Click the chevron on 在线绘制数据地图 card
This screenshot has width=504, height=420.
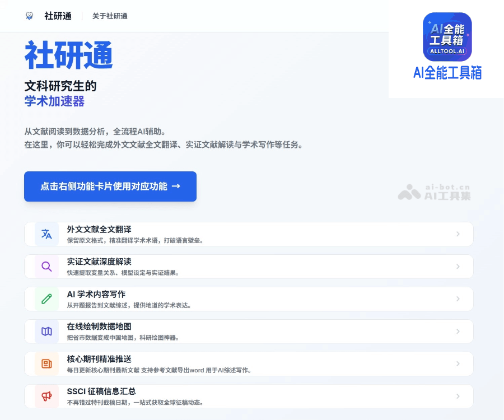(x=458, y=332)
